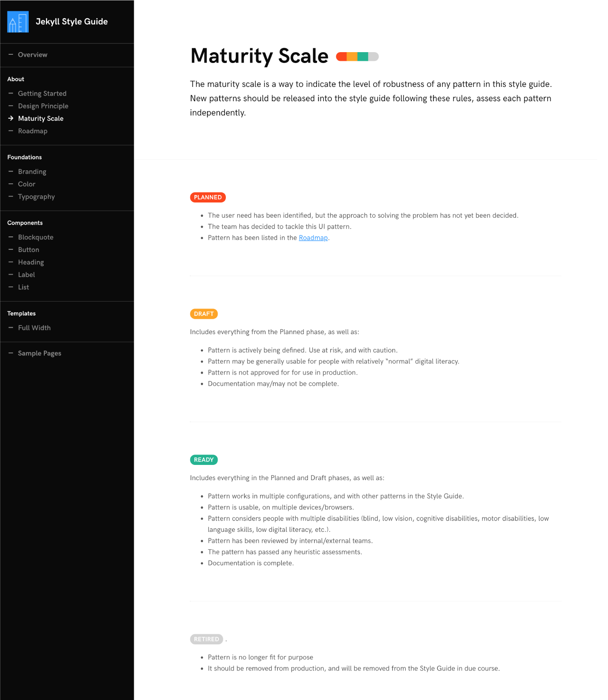Click the maturity scale color bar icon

[357, 56]
